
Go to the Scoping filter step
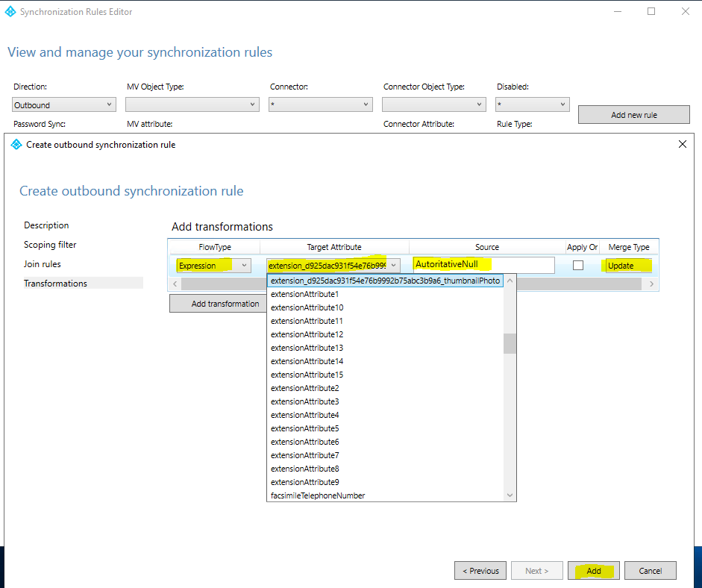(x=50, y=245)
